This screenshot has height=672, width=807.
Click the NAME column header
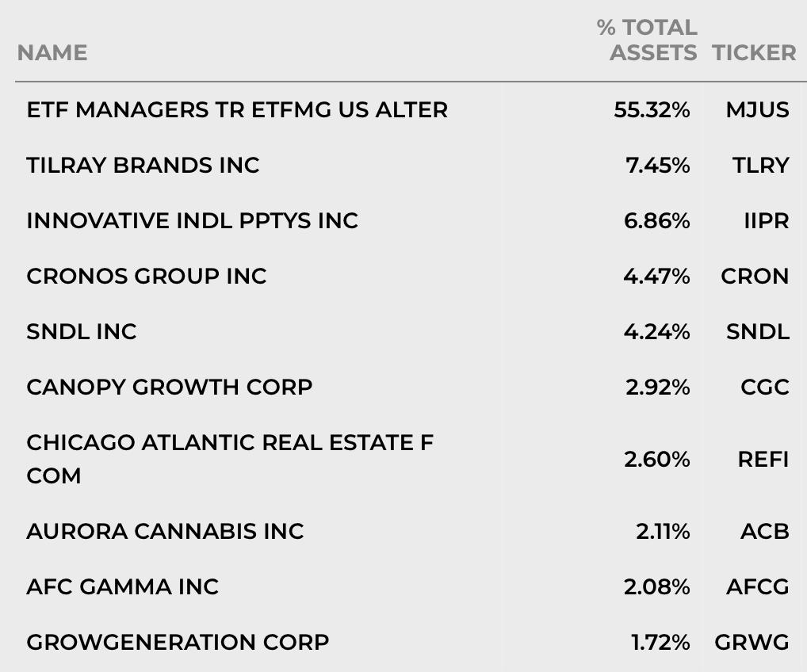[52, 52]
